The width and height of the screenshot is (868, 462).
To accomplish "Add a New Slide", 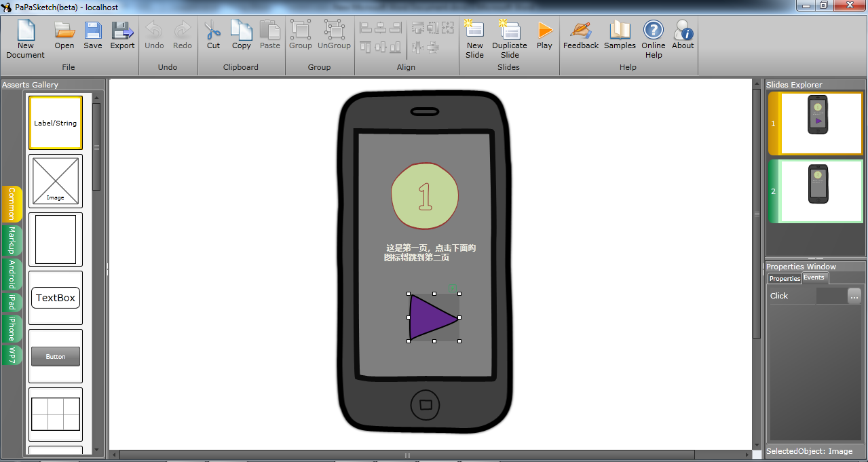I will 474,39.
